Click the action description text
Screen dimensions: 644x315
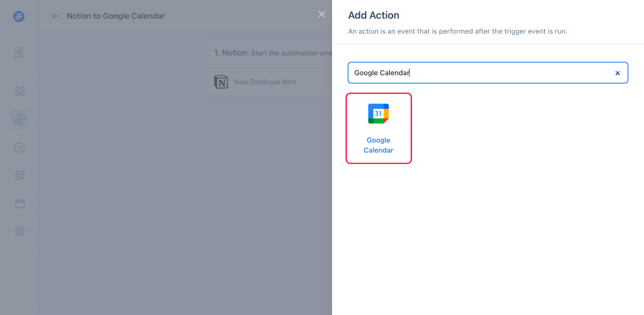point(458,31)
